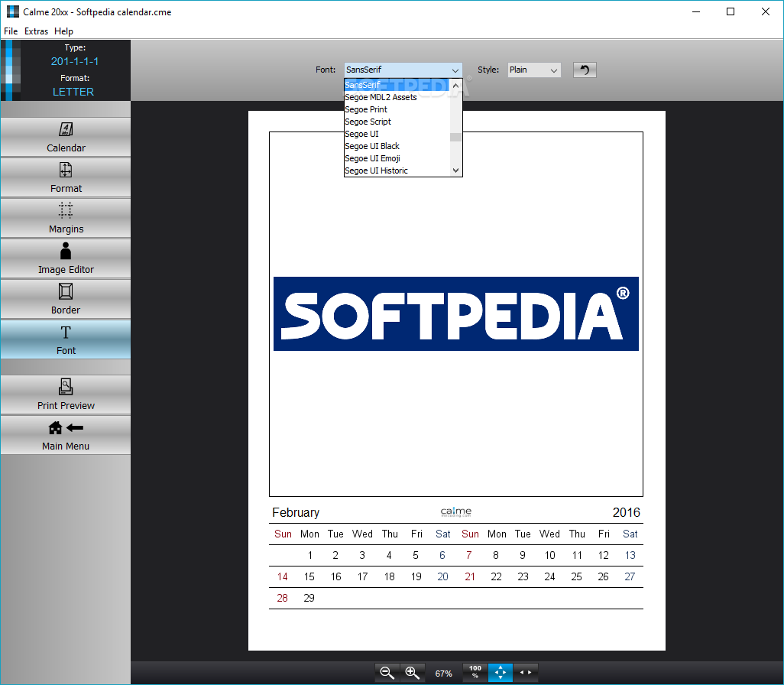784x685 pixels.
Task: Click day 13 in the calendar
Action: pyautogui.click(x=630, y=555)
